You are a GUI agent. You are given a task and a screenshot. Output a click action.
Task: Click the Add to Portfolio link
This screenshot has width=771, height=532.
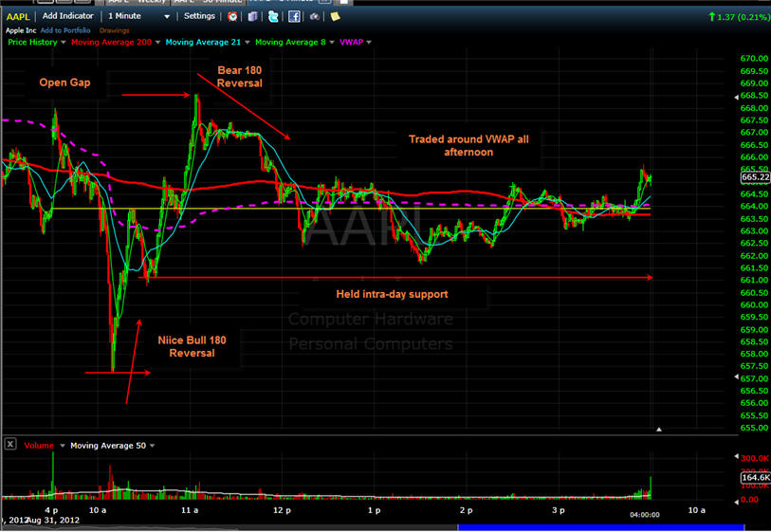pos(65,30)
